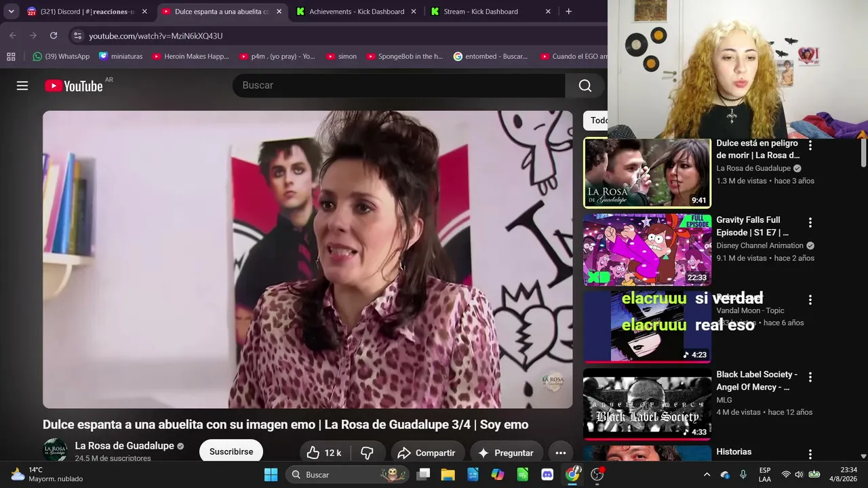Close the Discord browser tab
The width and height of the screenshot is (868, 488).
pyautogui.click(x=144, y=12)
